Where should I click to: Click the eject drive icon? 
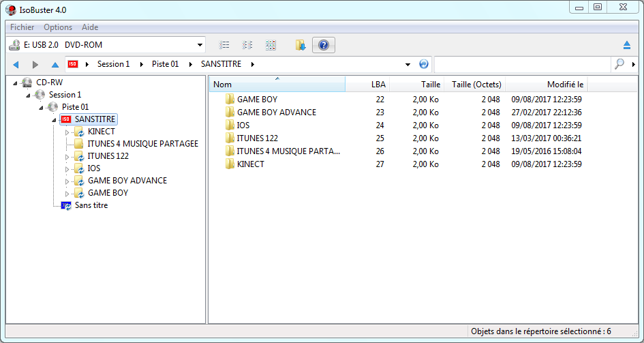[627, 45]
